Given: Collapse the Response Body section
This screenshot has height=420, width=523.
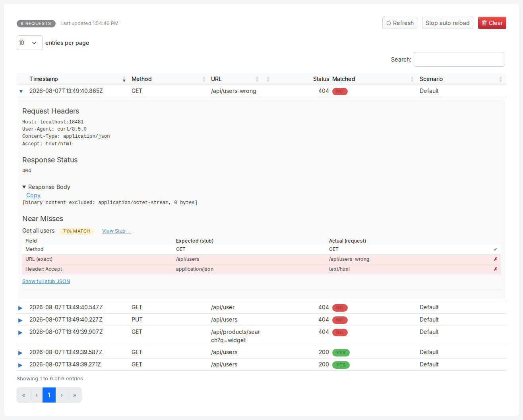Looking at the screenshot, I should click(x=46, y=187).
